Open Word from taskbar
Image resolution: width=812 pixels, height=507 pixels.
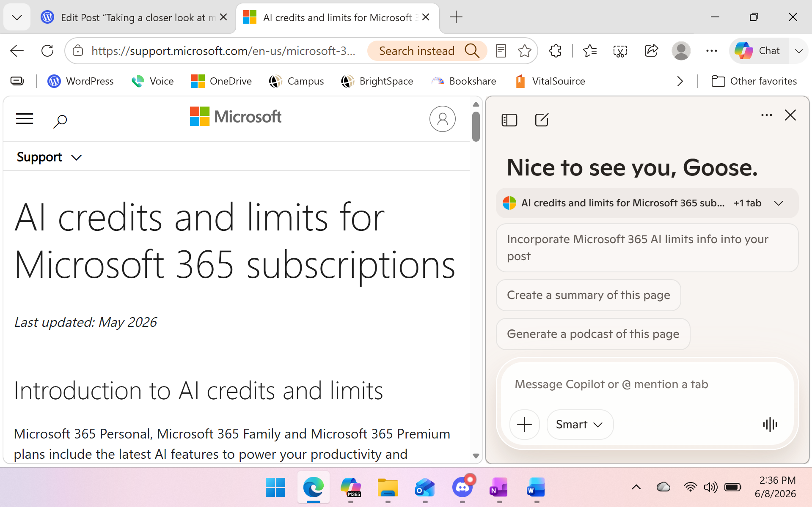click(537, 488)
